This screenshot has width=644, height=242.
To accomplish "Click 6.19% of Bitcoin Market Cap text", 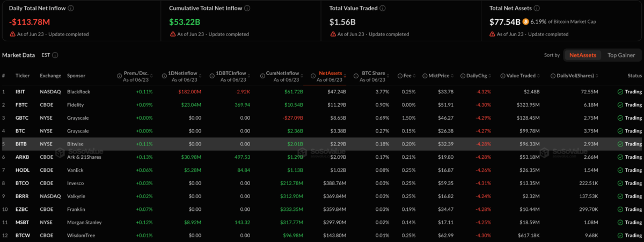I will [x=562, y=22].
